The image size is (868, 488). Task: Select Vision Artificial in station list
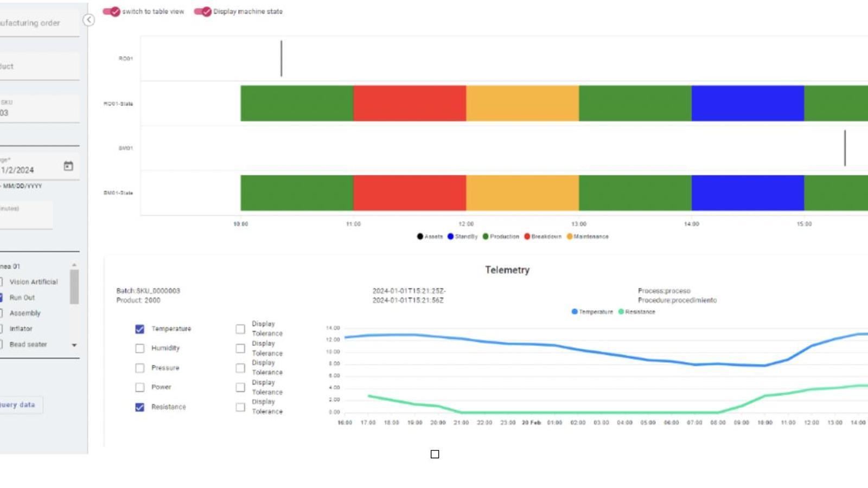(1, 282)
